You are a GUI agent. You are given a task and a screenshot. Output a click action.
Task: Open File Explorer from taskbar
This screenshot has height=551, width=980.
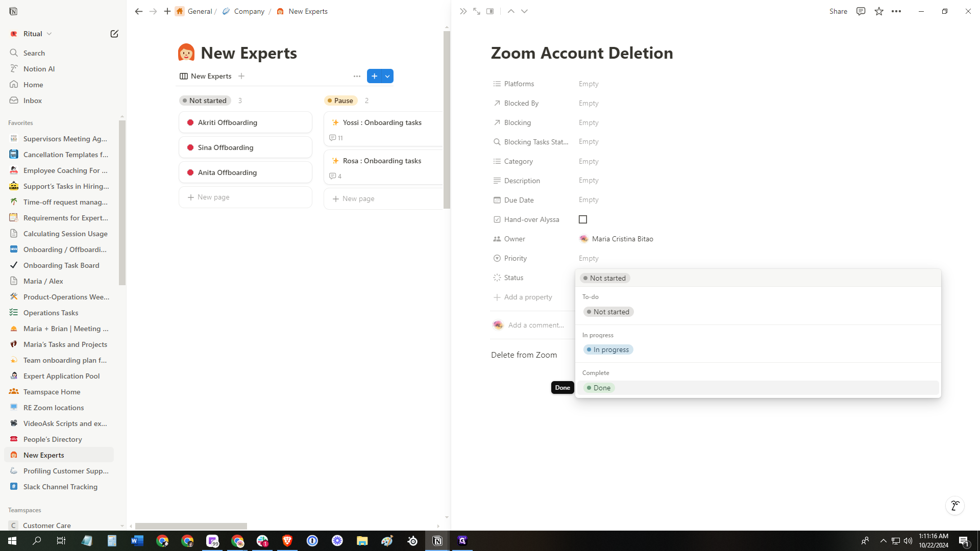click(x=362, y=541)
